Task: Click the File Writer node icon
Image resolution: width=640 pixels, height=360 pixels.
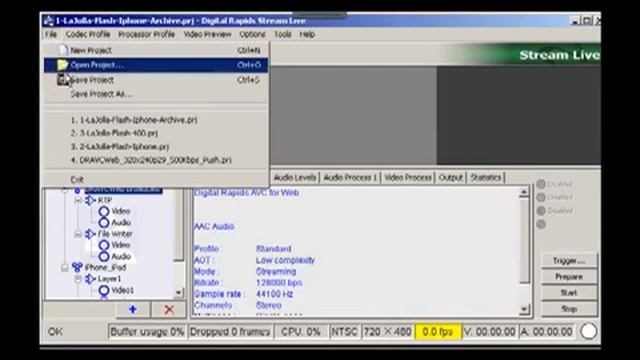Action: [x=90, y=234]
